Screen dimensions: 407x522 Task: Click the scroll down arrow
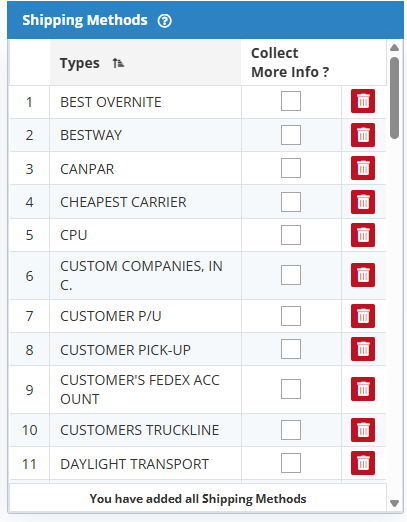pos(394,503)
